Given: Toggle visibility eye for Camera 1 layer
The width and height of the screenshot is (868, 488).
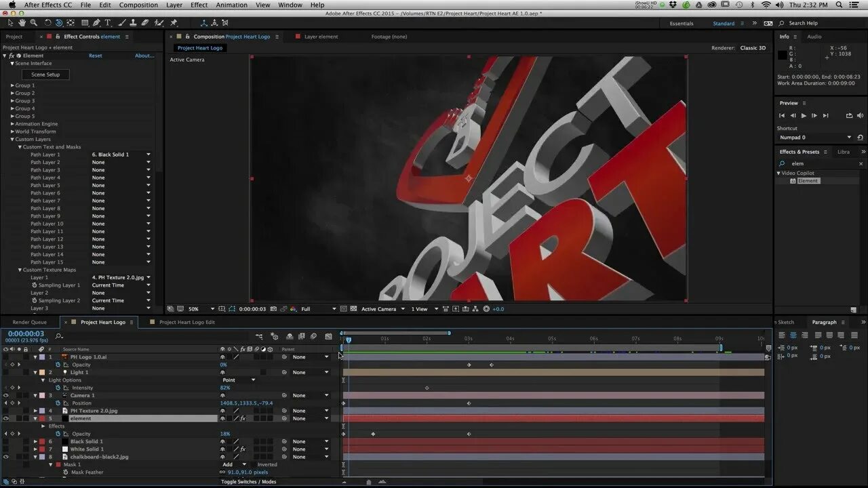Looking at the screenshot, I should 6,395.
